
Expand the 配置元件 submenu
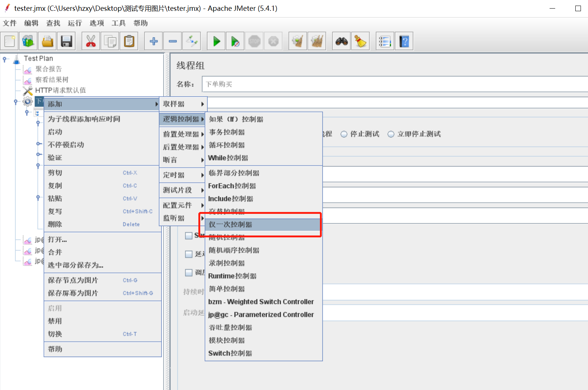pos(183,205)
